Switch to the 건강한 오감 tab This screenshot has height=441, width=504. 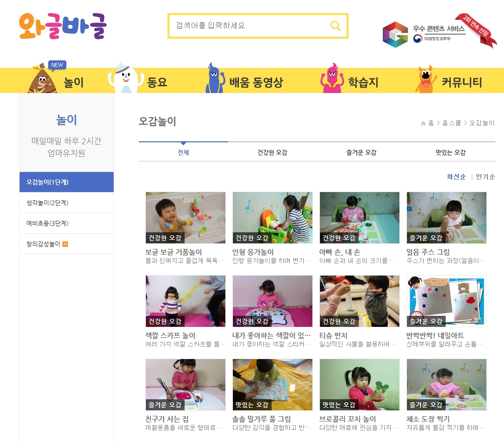pos(272,152)
